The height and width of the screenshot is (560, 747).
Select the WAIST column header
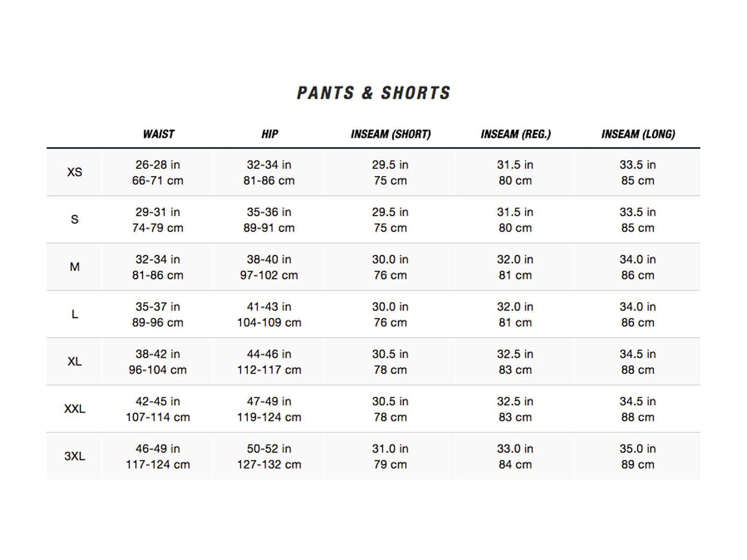point(158,134)
